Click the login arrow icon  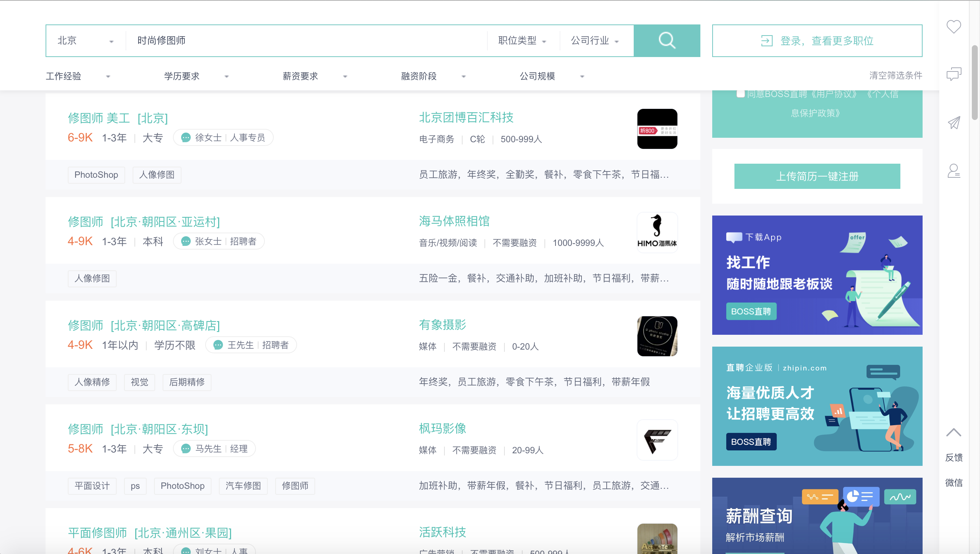coord(766,41)
